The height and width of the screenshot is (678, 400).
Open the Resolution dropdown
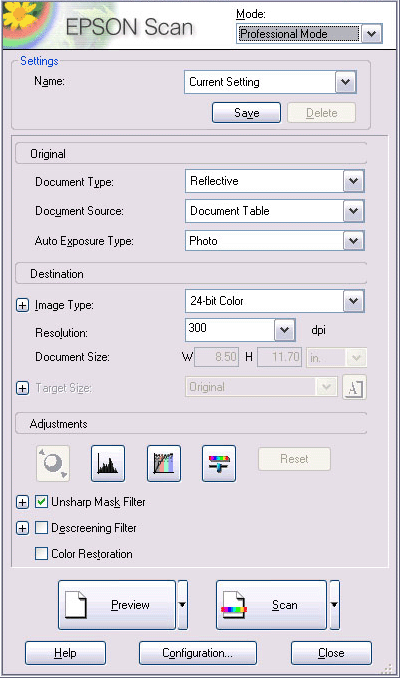pos(285,330)
